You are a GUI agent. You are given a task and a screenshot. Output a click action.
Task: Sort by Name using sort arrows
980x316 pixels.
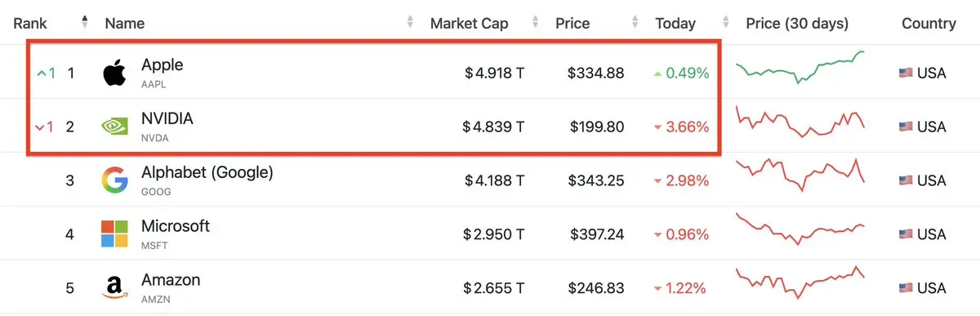coord(410,23)
